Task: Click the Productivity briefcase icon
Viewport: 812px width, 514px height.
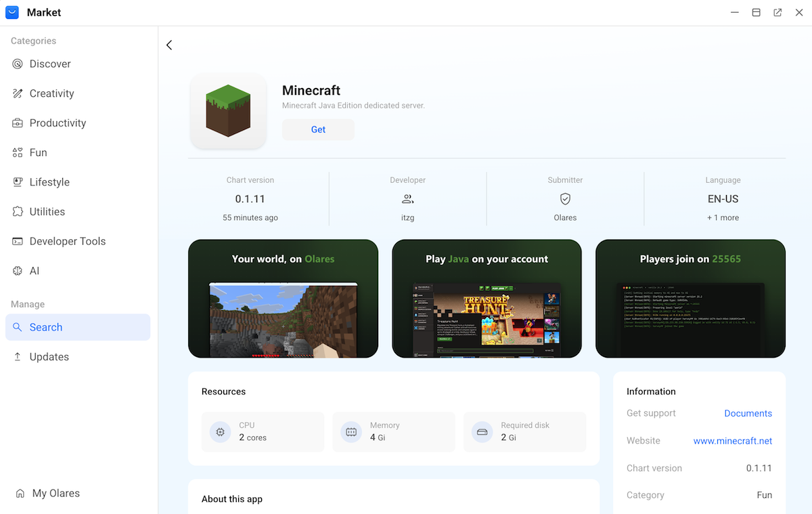Action: [18, 123]
